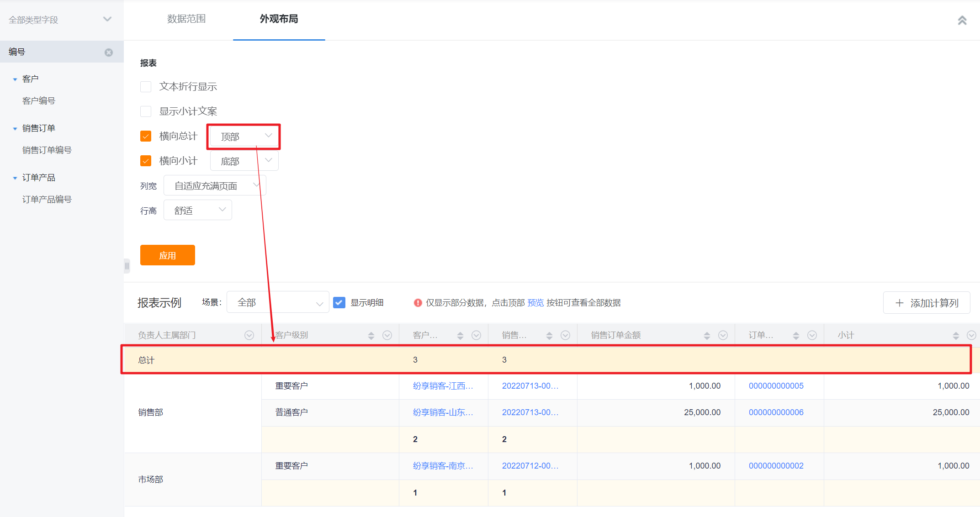
Task: Collapse the 销售订单 tree group
Action: pos(15,129)
